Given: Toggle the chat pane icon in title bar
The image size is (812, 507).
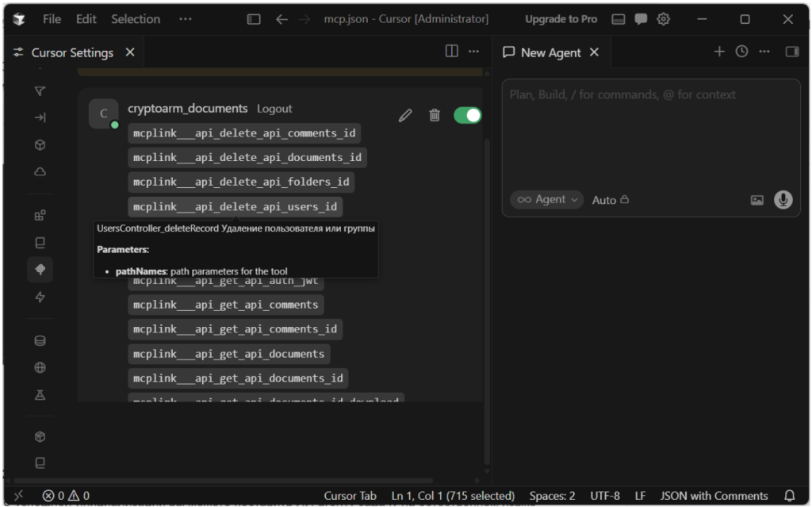Looking at the screenshot, I should 641,19.
